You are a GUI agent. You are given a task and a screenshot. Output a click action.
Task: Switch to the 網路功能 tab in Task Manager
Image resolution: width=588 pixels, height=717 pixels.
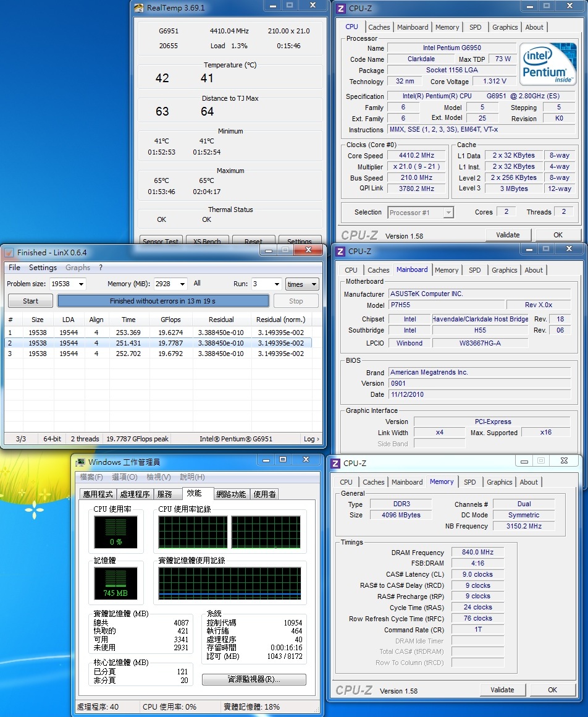point(231,494)
